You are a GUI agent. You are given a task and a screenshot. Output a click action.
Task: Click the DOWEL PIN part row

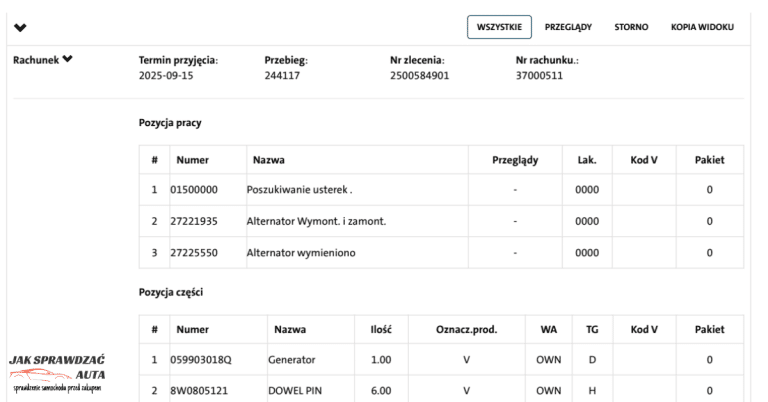(x=294, y=390)
